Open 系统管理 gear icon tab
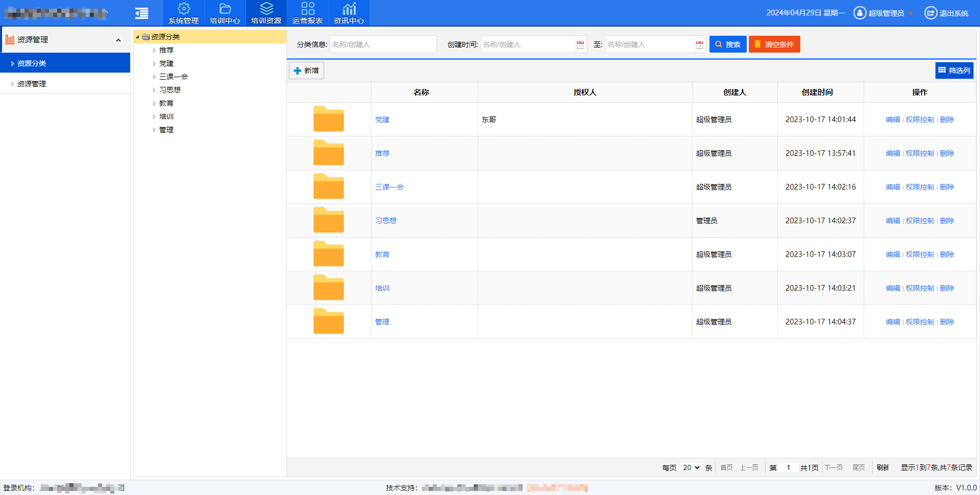The height and width of the screenshot is (495, 980). pyautogui.click(x=184, y=13)
